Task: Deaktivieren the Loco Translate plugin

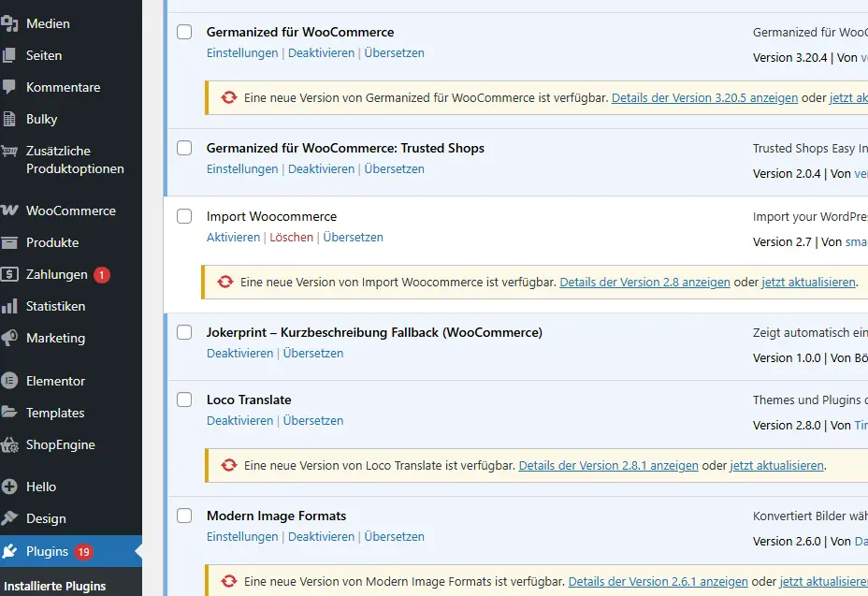Action: click(x=239, y=420)
